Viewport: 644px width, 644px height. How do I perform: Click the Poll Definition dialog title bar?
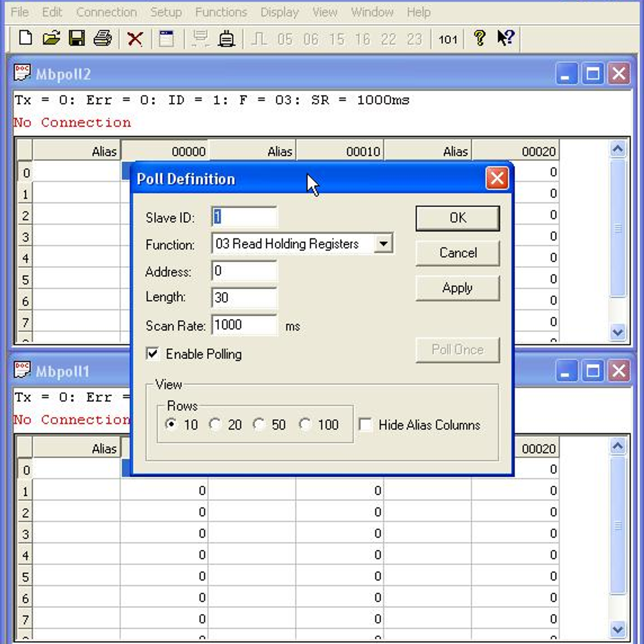point(322,178)
